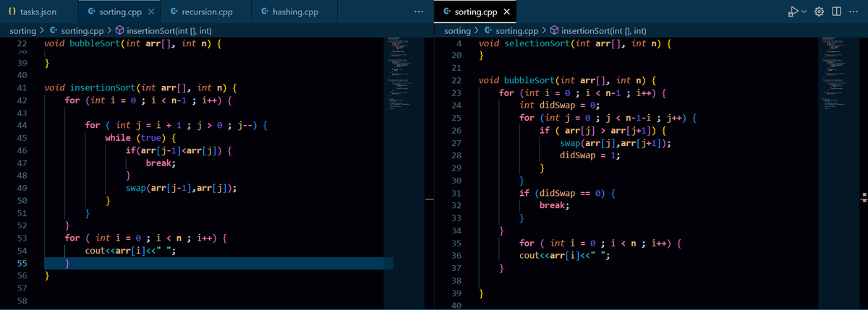Click the JSON braces icon on tasks.json tab
The height and width of the screenshot is (310, 868).
pos(12,12)
